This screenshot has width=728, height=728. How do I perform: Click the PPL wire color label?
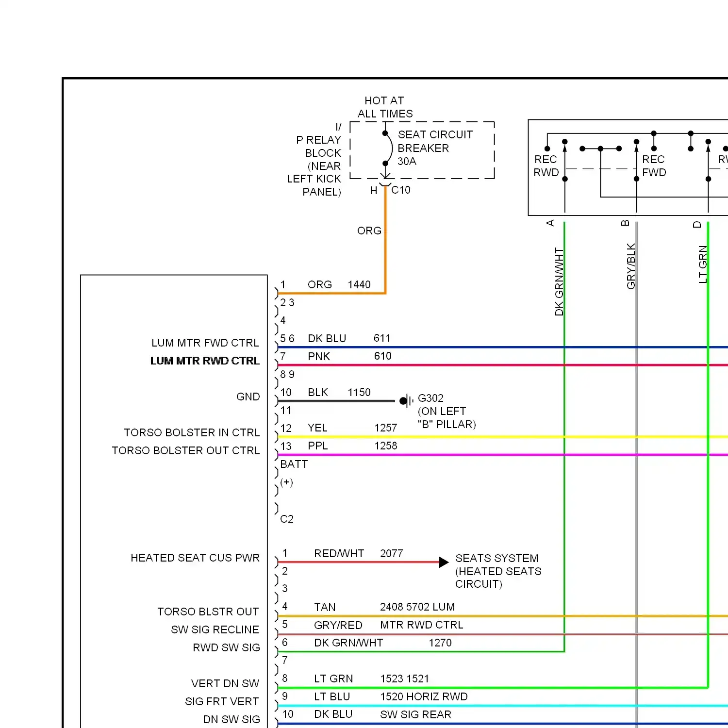point(318,446)
